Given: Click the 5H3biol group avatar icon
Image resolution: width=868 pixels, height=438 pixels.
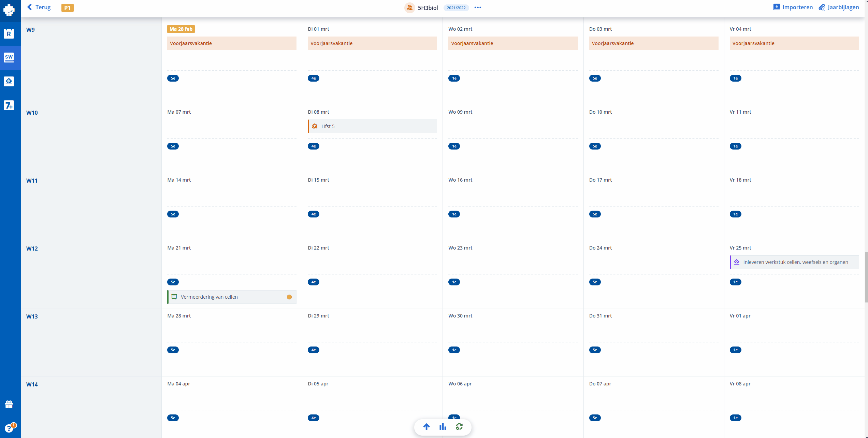Looking at the screenshot, I should (409, 8).
